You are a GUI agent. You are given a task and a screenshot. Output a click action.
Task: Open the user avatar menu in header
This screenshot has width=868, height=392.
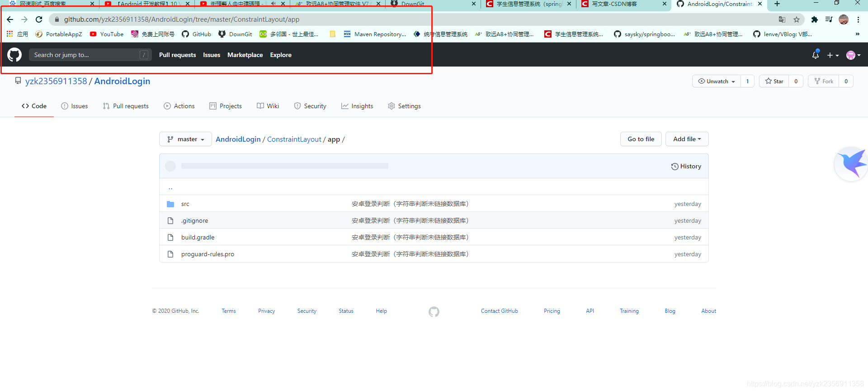click(853, 55)
